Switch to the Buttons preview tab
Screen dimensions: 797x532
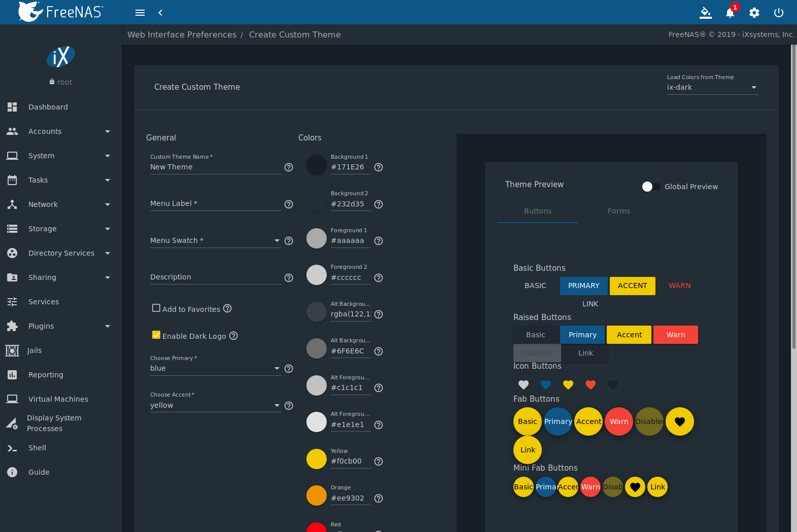(538, 211)
